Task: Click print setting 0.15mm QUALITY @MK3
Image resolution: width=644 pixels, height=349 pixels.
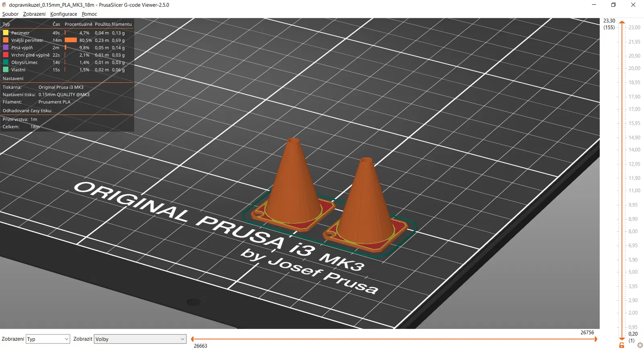Action: coord(64,94)
